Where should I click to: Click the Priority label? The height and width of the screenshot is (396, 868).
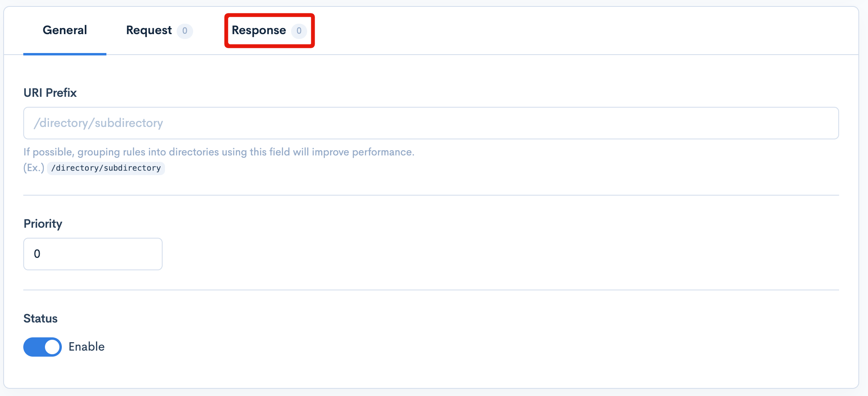(x=43, y=224)
